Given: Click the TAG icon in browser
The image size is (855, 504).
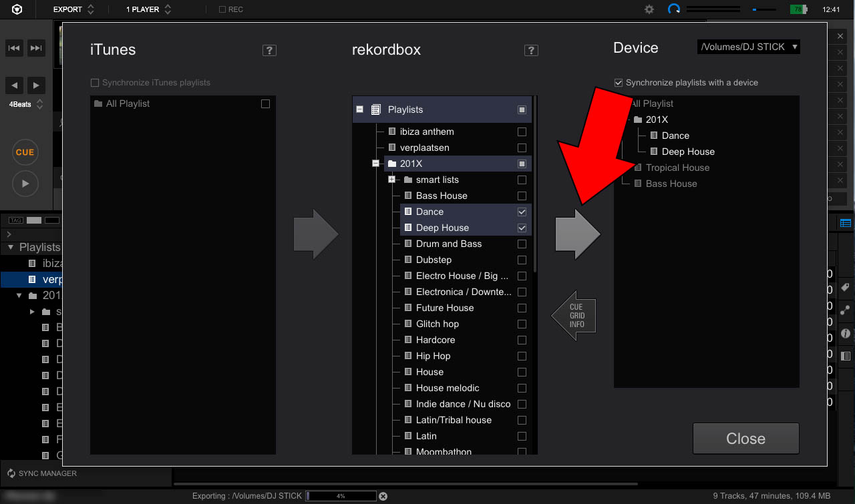Looking at the screenshot, I should pyautogui.click(x=16, y=220).
